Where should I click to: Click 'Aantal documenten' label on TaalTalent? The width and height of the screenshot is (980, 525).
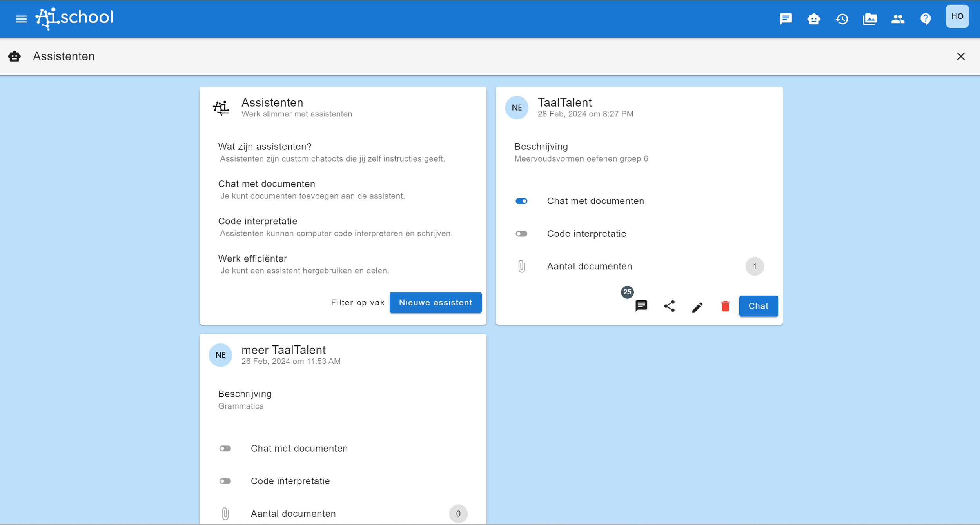click(590, 267)
